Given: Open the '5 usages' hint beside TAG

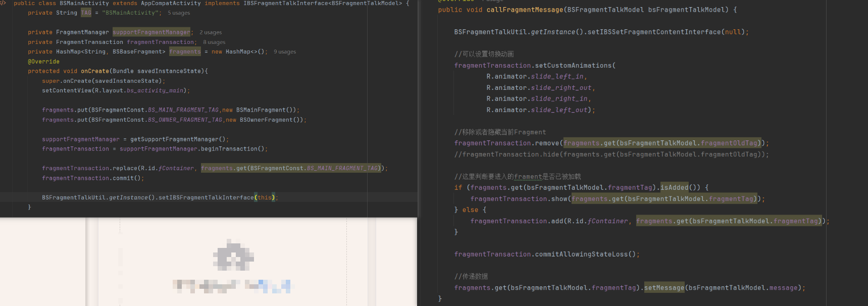Looking at the screenshot, I should pyautogui.click(x=179, y=13).
